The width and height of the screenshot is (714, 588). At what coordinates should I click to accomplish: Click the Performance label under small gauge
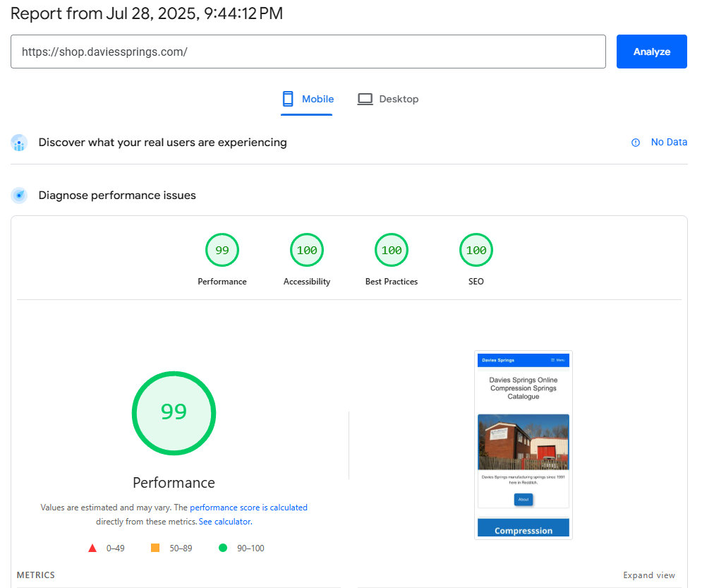click(222, 282)
